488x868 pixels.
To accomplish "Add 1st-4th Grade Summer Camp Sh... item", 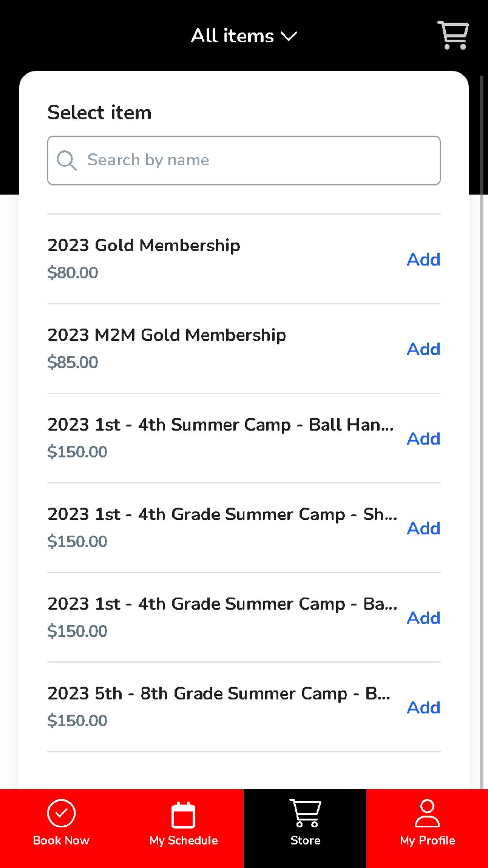I will coord(423,528).
